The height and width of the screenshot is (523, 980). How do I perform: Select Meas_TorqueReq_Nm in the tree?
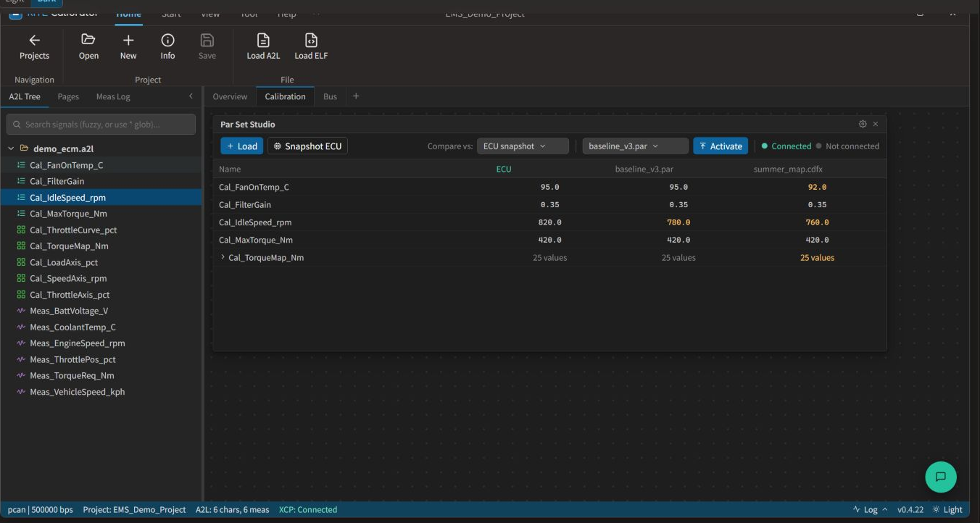(101, 375)
